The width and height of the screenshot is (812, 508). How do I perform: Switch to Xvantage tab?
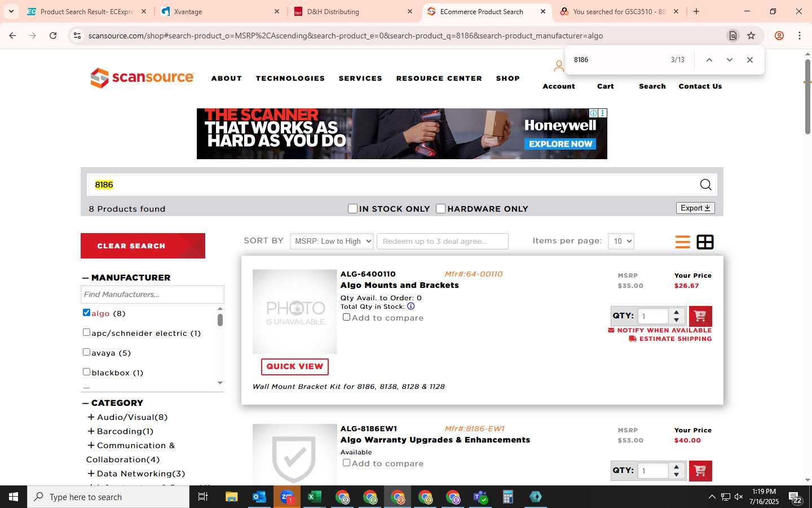[x=220, y=11]
